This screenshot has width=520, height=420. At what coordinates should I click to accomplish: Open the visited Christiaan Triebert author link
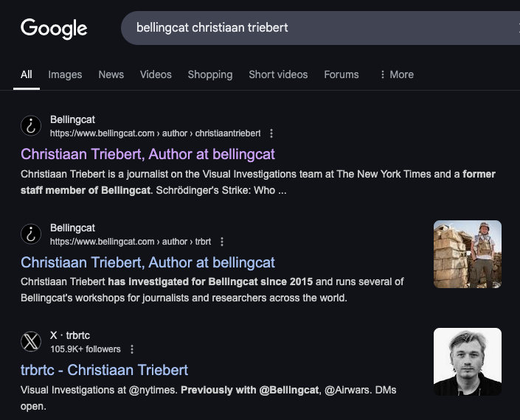click(x=148, y=154)
